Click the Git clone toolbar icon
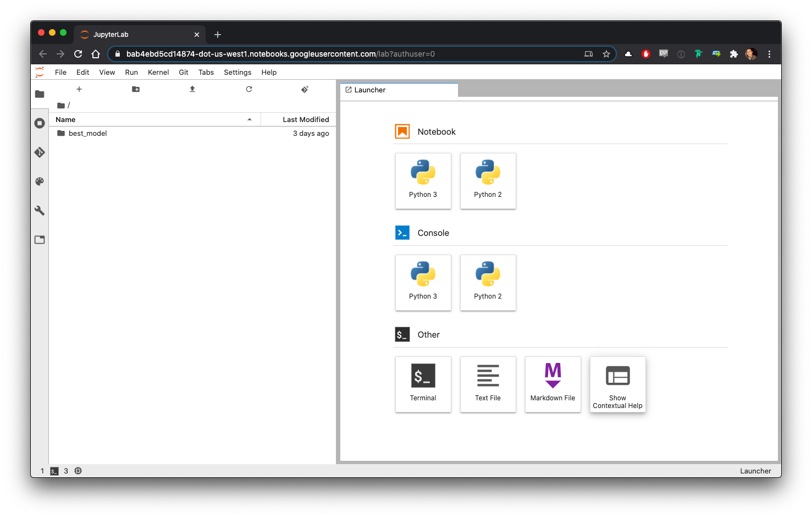Screen dimensions: 812x518 click(x=305, y=89)
